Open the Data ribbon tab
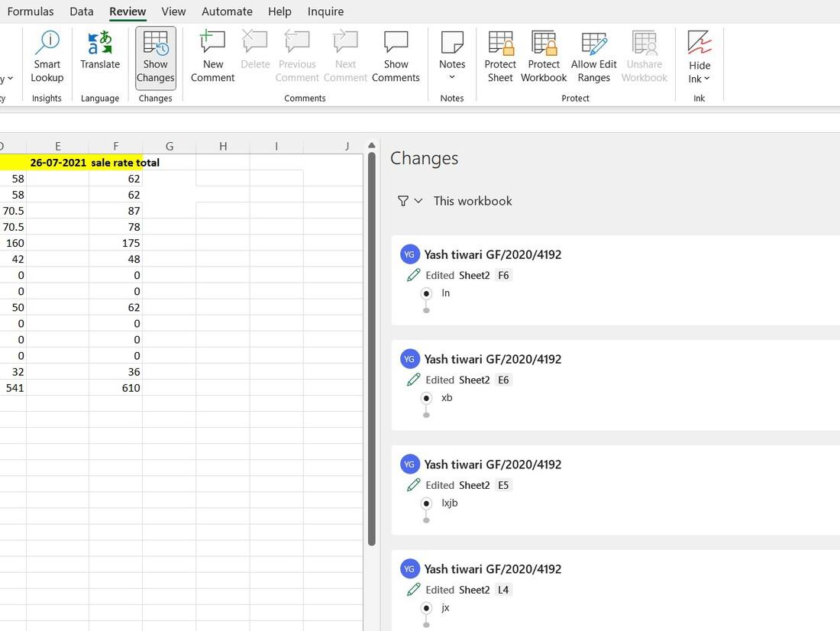 pyautogui.click(x=82, y=11)
